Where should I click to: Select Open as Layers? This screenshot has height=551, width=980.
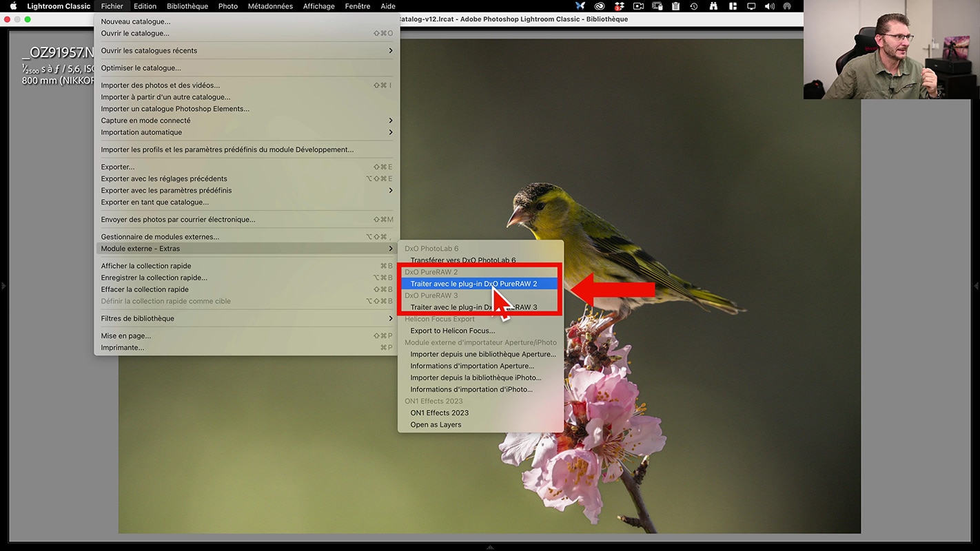click(480, 424)
